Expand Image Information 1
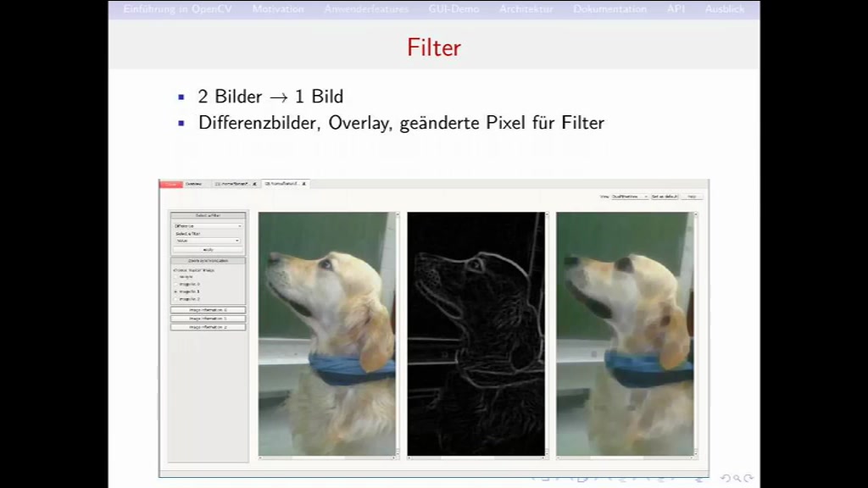The height and width of the screenshot is (488, 868). pyautogui.click(x=208, y=319)
